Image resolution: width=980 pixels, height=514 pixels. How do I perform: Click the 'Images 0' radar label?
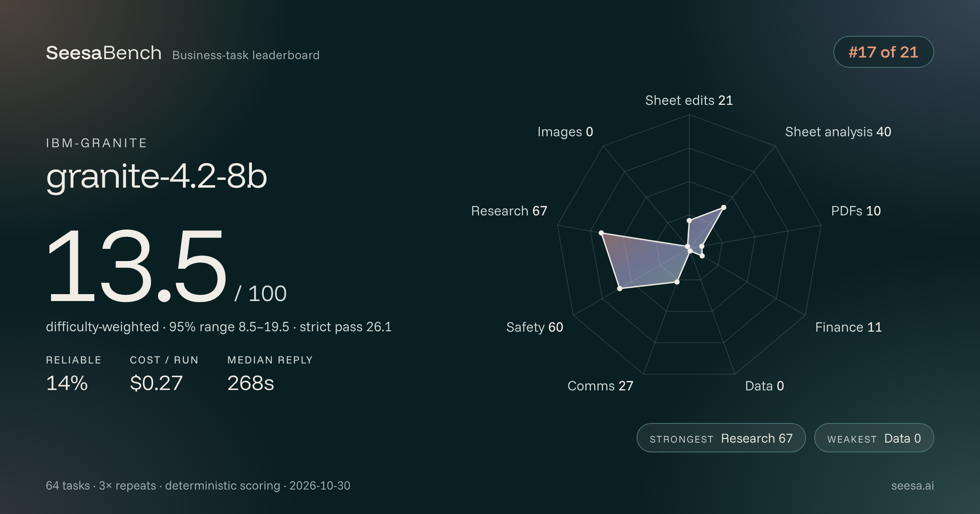(x=565, y=132)
